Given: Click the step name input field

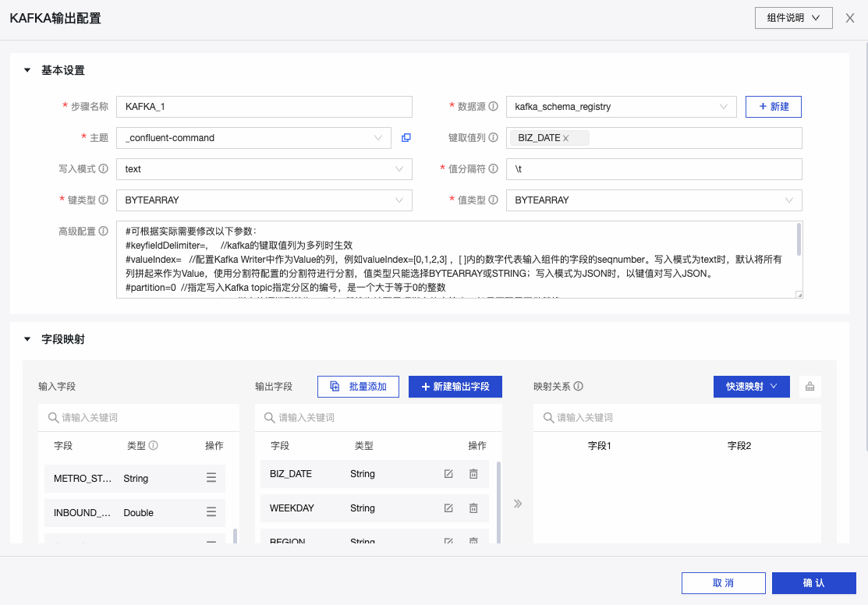Looking at the screenshot, I should (x=264, y=107).
